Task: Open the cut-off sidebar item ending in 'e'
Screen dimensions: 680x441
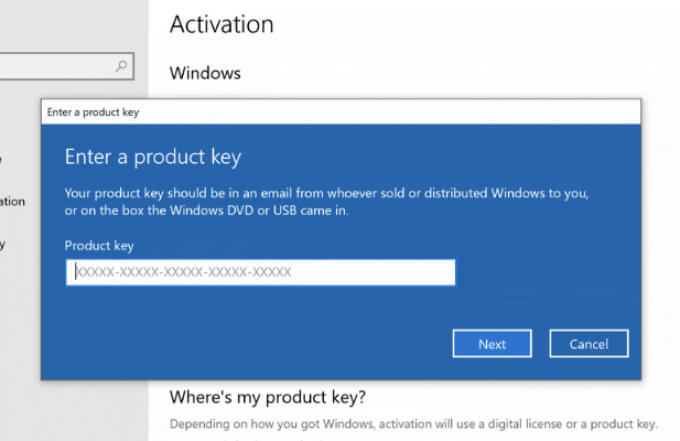Action: (2, 158)
